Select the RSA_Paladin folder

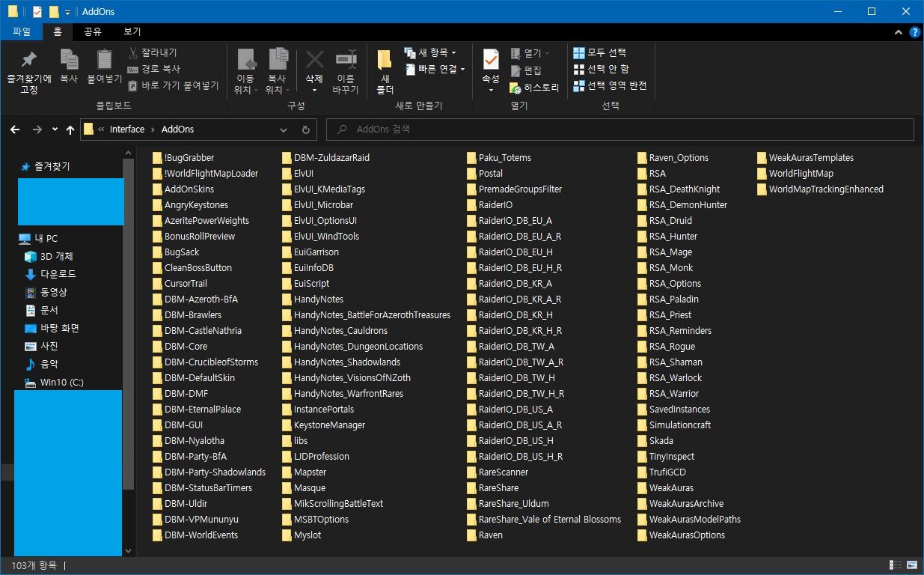[667, 299]
